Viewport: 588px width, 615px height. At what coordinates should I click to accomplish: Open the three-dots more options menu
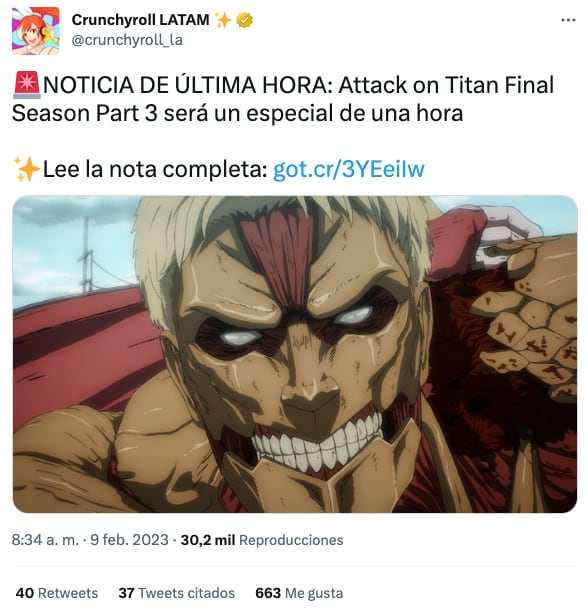coord(568,20)
